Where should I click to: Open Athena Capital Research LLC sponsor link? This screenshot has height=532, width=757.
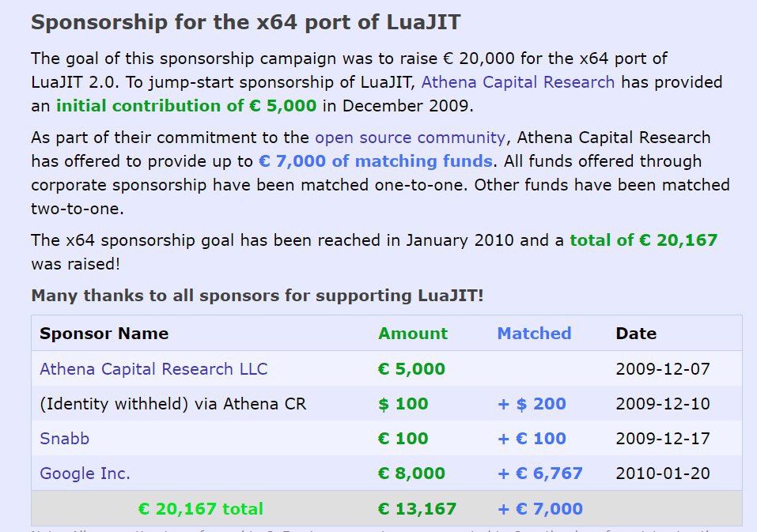(x=153, y=369)
